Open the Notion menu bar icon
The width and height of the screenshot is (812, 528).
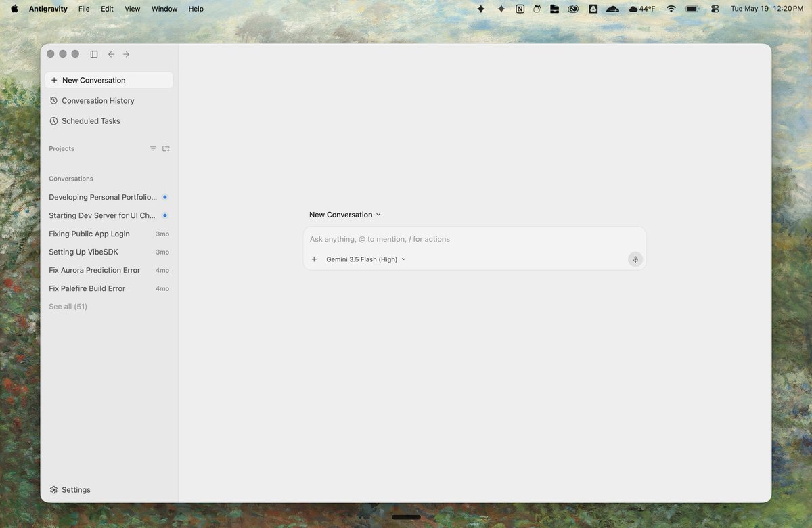click(520, 9)
